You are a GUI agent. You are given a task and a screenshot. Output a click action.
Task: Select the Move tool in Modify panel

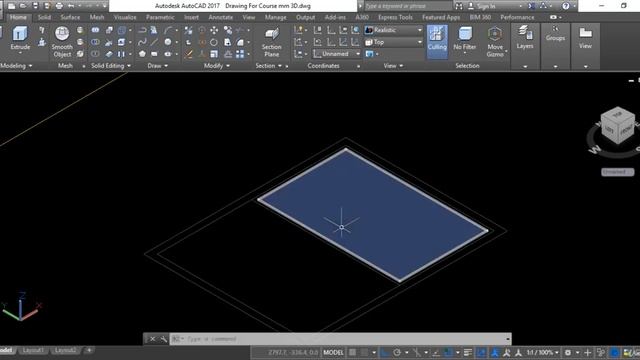point(214,30)
